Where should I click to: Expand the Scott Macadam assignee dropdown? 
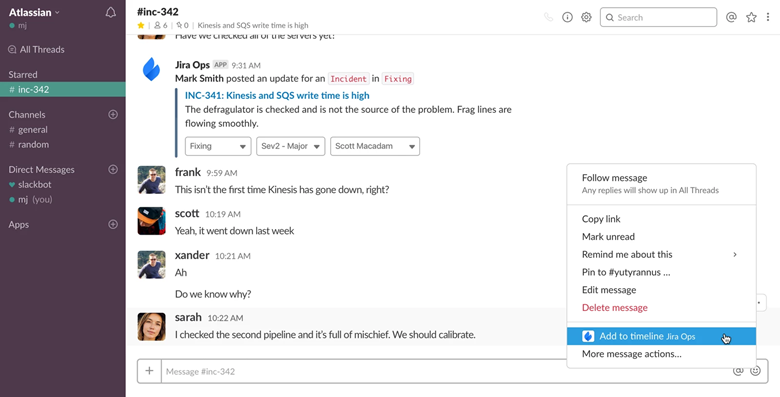(375, 146)
